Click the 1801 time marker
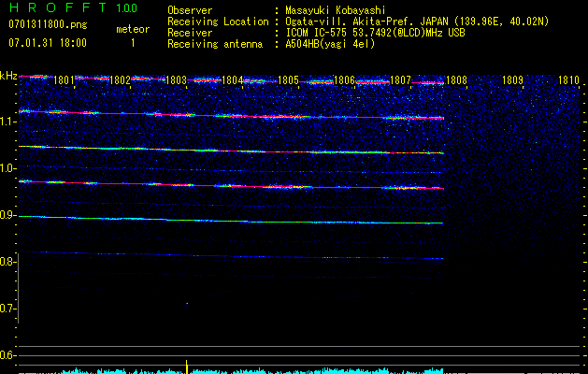The width and height of the screenshot is (588, 374). [64, 81]
